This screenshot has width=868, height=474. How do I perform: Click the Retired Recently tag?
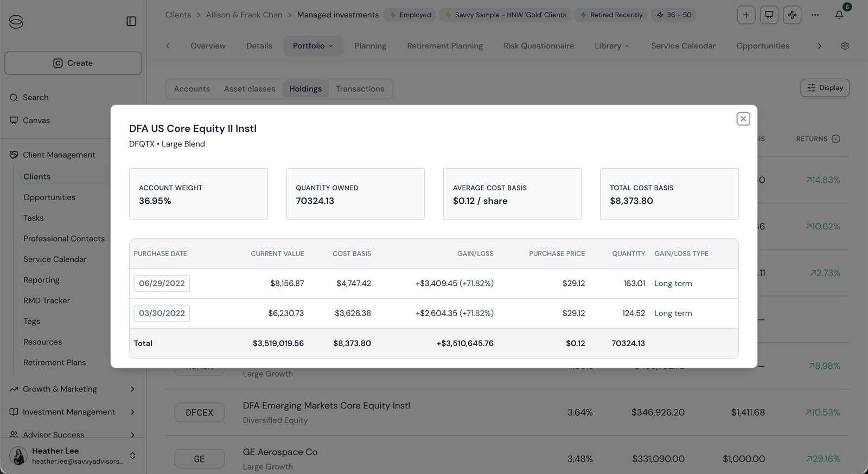[x=611, y=15]
